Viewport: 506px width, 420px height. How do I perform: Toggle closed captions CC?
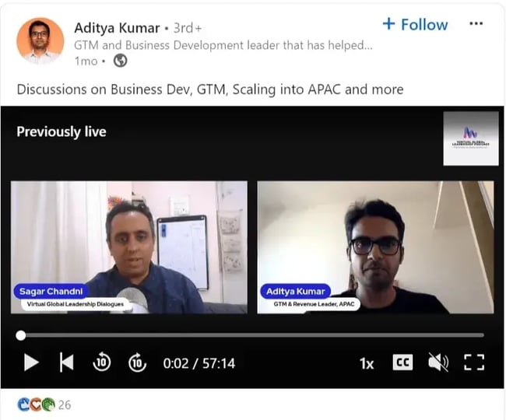402,362
